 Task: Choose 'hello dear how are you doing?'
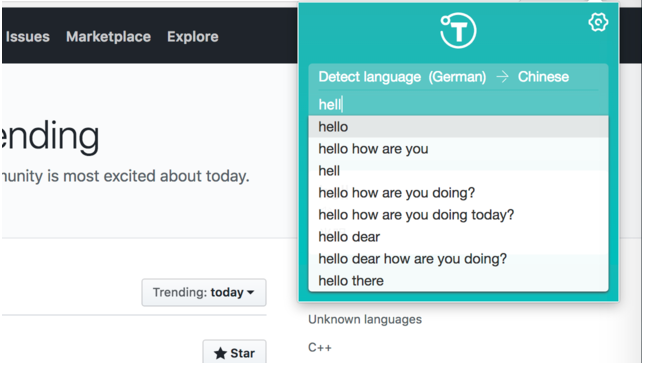[458, 259]
